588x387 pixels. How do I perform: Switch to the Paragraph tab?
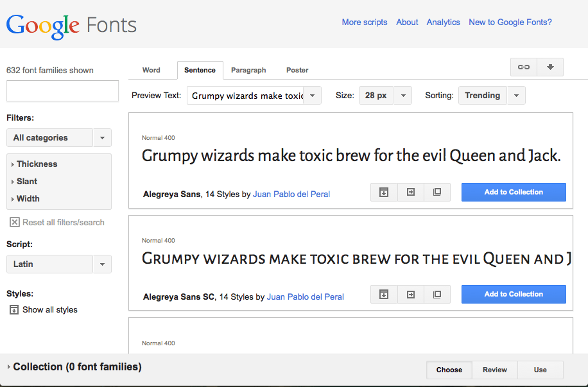(248, 70)
